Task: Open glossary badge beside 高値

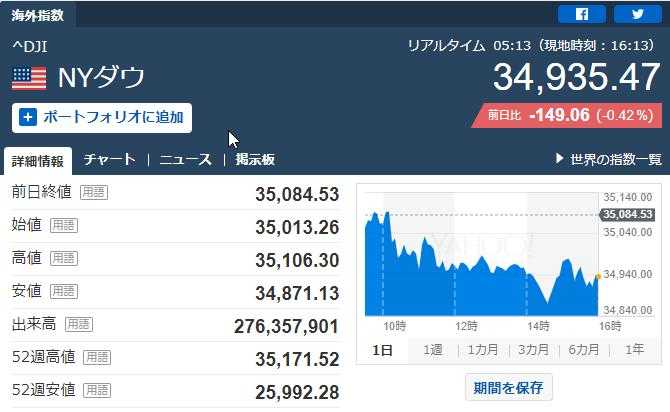Action: pyautogui.click(x=63, y=258)
